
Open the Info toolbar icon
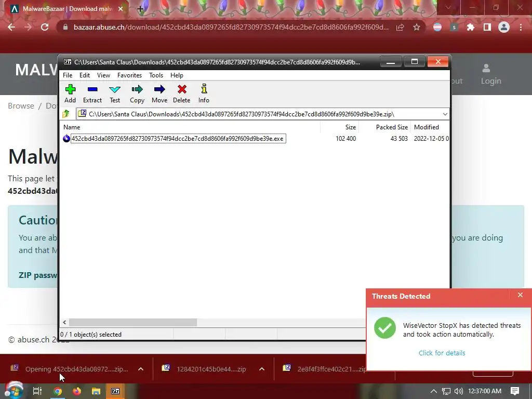pyautogui.click(x=204, y=94)
